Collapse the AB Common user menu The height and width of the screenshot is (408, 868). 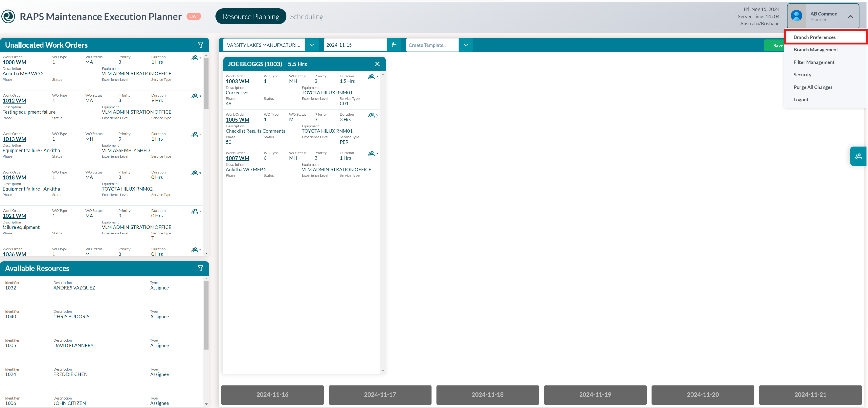pos(850,17)
